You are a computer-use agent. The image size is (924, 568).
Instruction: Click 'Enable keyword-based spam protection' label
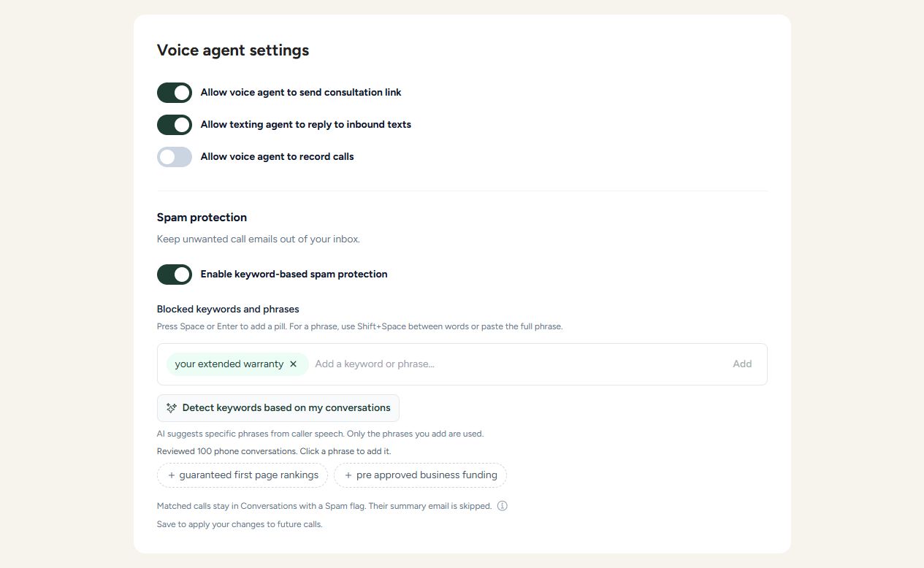[294, 275]
